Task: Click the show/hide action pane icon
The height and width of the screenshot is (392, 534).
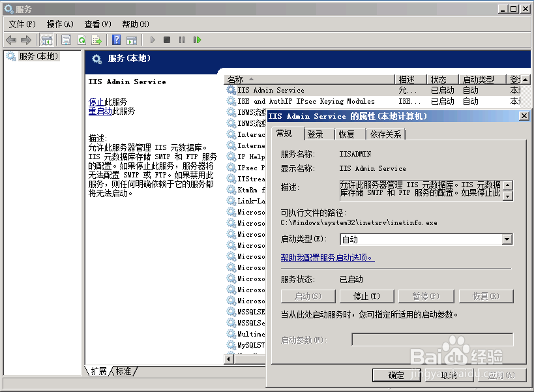Action: point(132,40)
